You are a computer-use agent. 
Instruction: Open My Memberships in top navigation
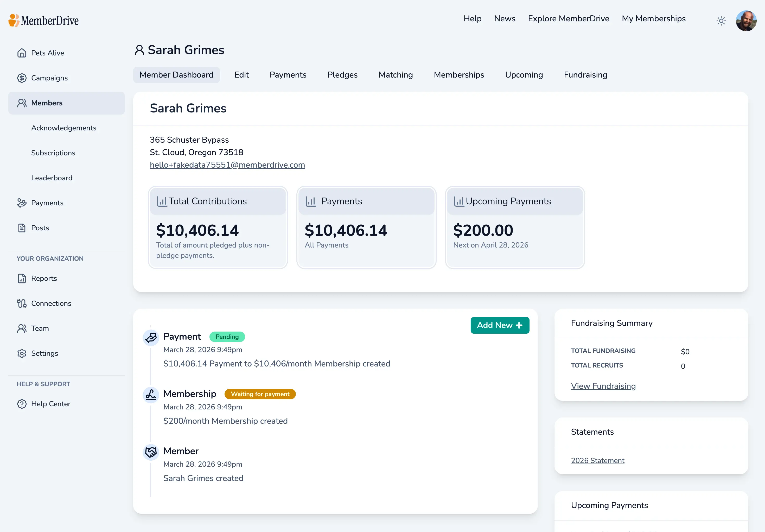653,19
